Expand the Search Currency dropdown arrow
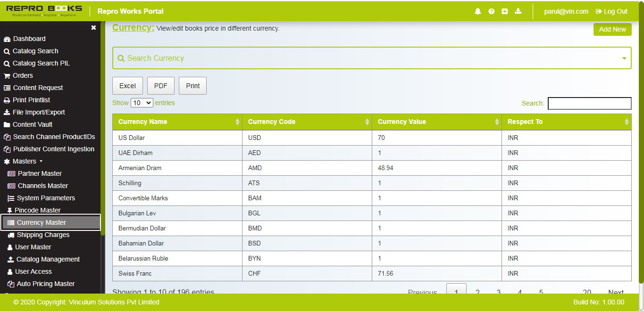 point(624,58)
